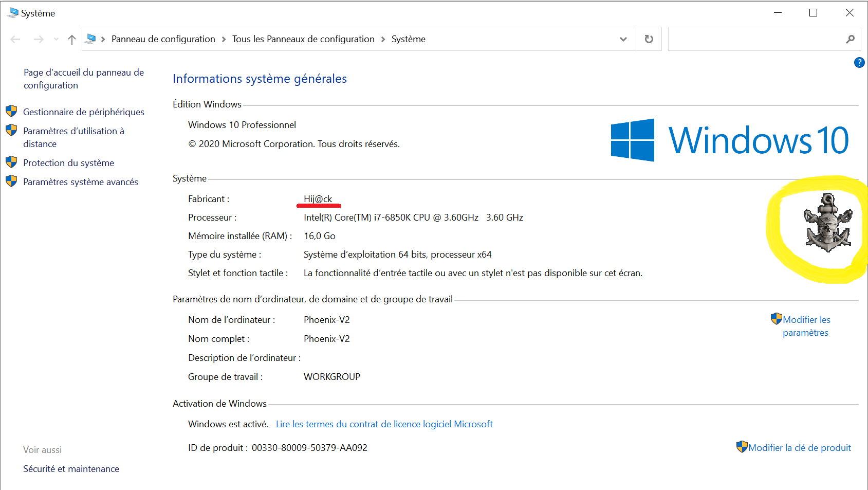Select the Tous les Panneaux de configuration breadcrumb
The height and width of the screenshot is (490, 868).
[x=303, y=39]
